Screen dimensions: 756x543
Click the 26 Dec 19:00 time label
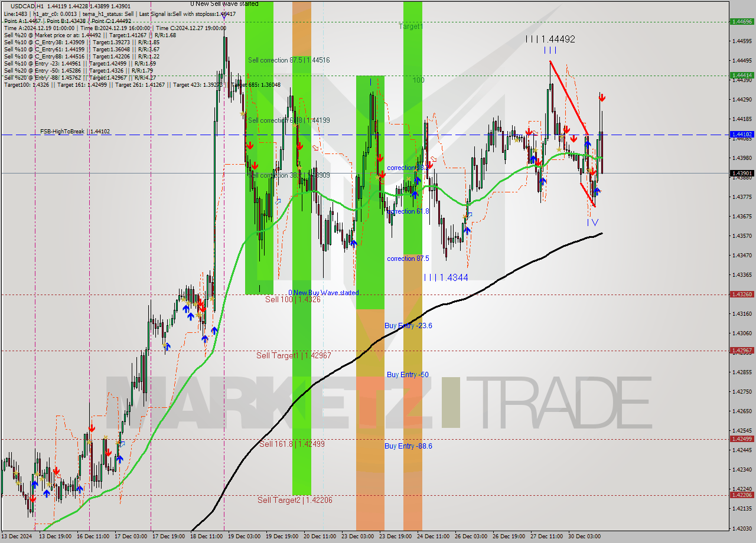tap(509, 537)
